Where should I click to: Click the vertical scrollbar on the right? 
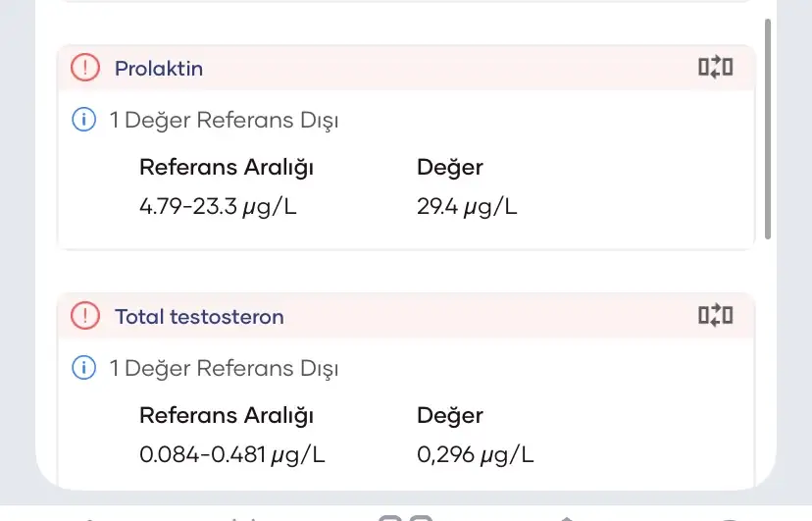click(768, 128)
